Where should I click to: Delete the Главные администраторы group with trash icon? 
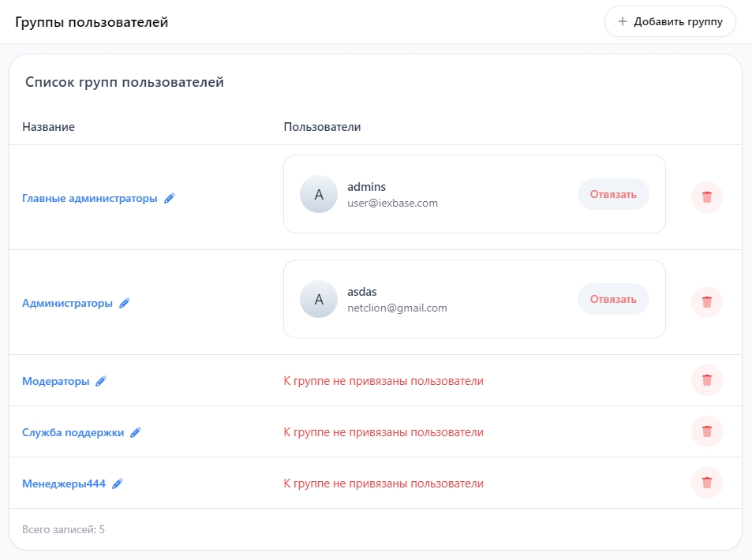click(x=706, y=197)
